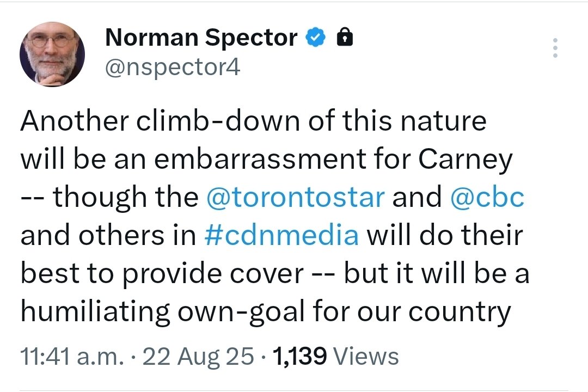Click the Views label
This screenshot has height=392, width=588.
tap(366, 357)
